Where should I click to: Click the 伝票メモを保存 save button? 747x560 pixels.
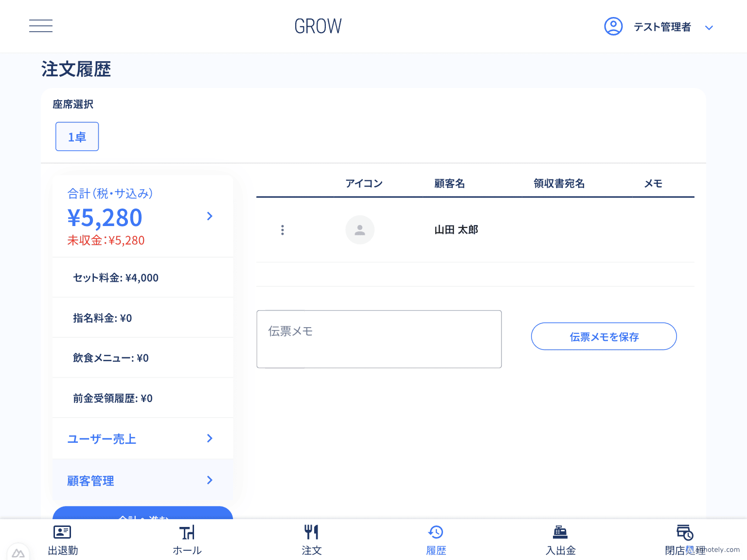tap(604, 336)
